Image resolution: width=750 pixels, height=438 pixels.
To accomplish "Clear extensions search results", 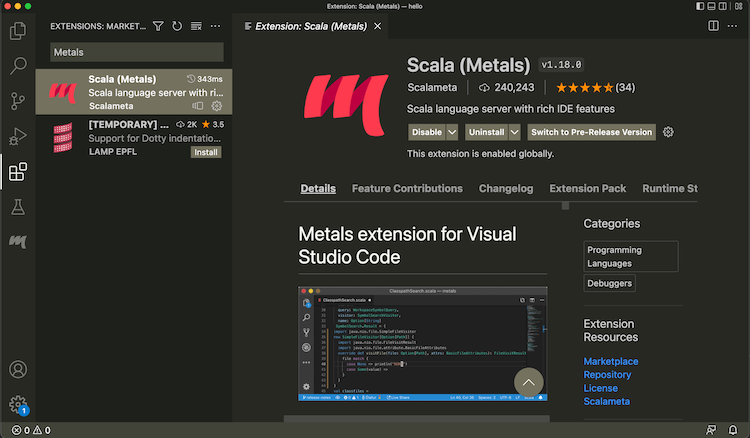I will click(196, 26).
